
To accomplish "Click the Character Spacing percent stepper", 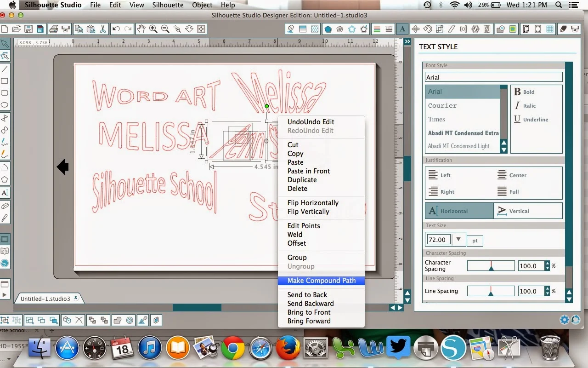I will [548, 265].
